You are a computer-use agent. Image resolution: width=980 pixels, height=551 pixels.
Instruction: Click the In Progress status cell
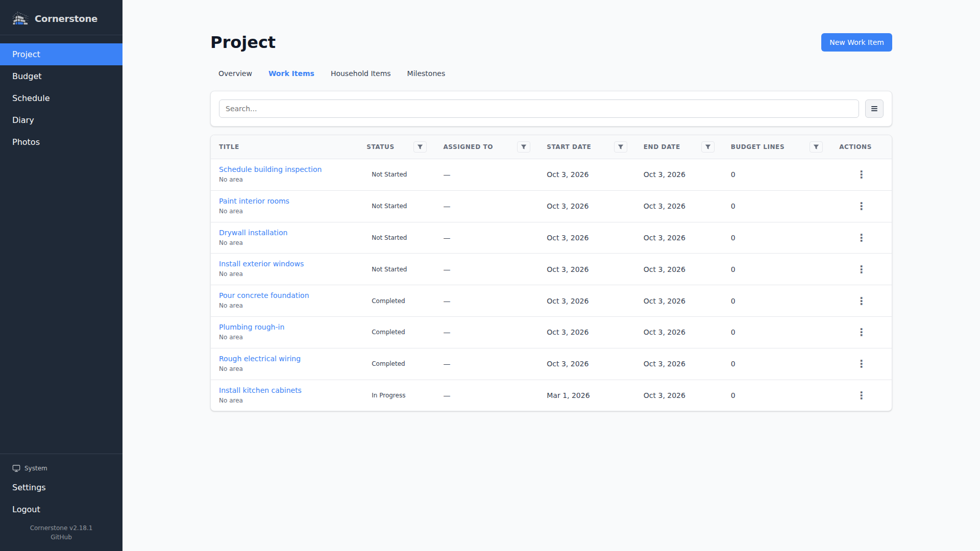coord(388,395)
